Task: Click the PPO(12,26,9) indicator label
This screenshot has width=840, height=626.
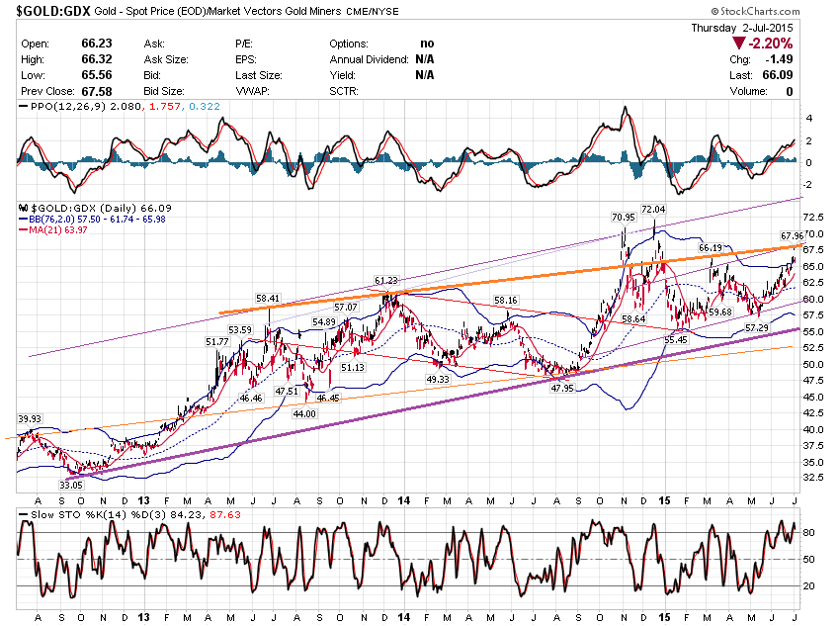Action: [x=68, y=106]
